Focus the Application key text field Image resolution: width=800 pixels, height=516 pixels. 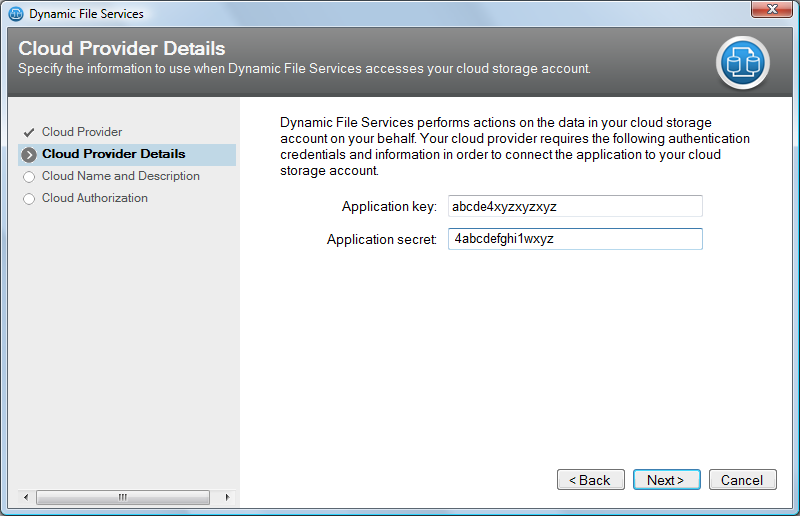[x=575, y=206]
